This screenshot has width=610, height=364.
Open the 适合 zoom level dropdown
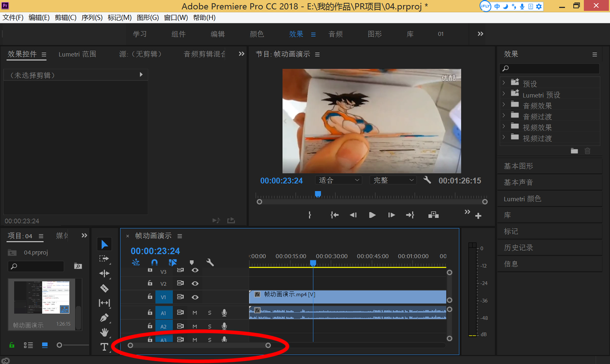pyautogui.click(x=339, y=180)
